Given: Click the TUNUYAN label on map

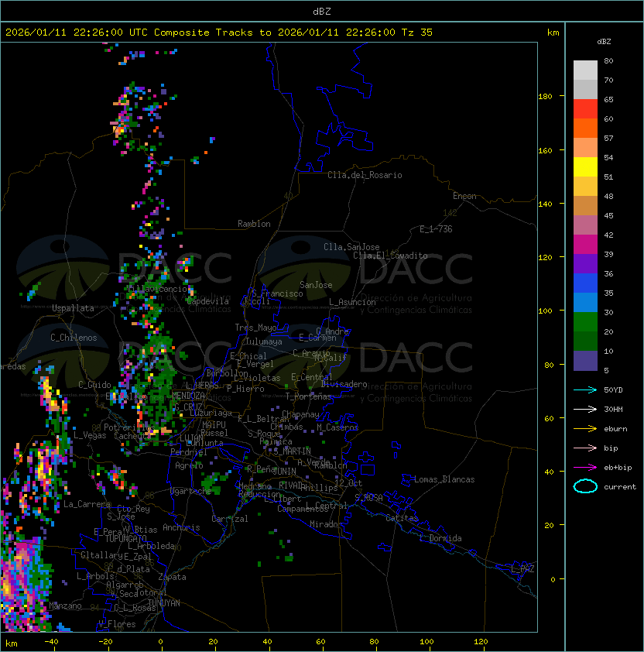Looking at the screenshot, I should 164,603.
